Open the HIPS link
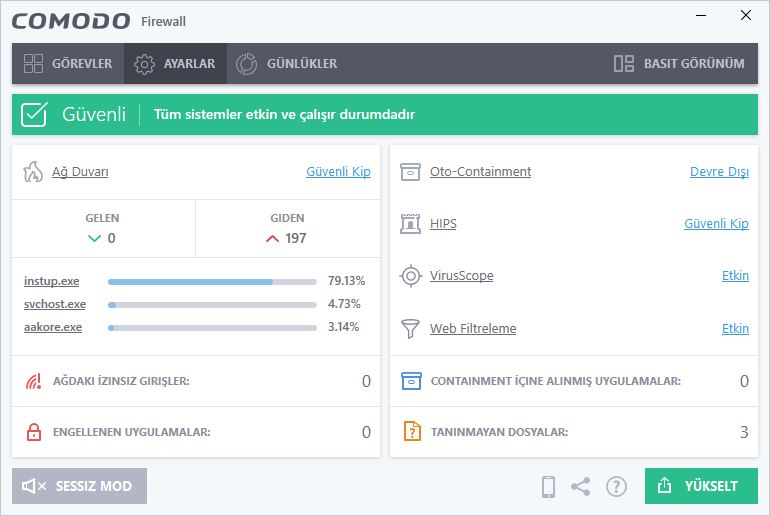 click(443, 224)
